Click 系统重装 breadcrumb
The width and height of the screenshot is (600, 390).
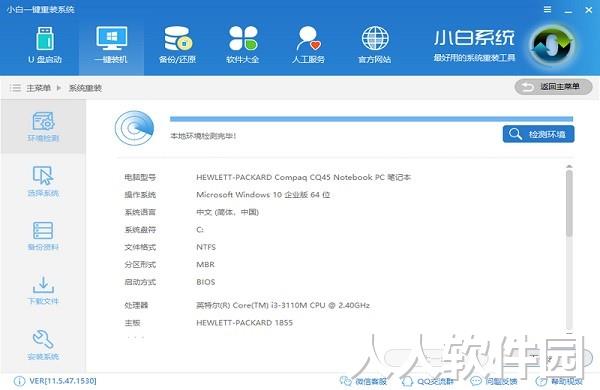pos(85,88)
